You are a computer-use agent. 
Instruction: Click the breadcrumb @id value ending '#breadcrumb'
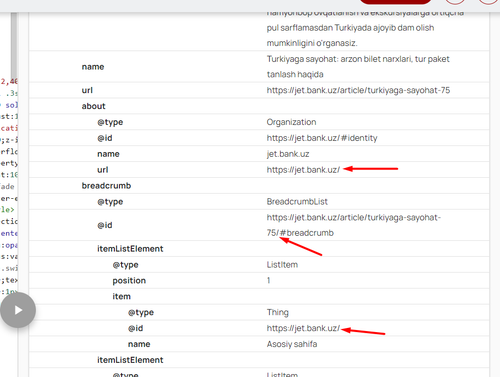coord(353,225)
